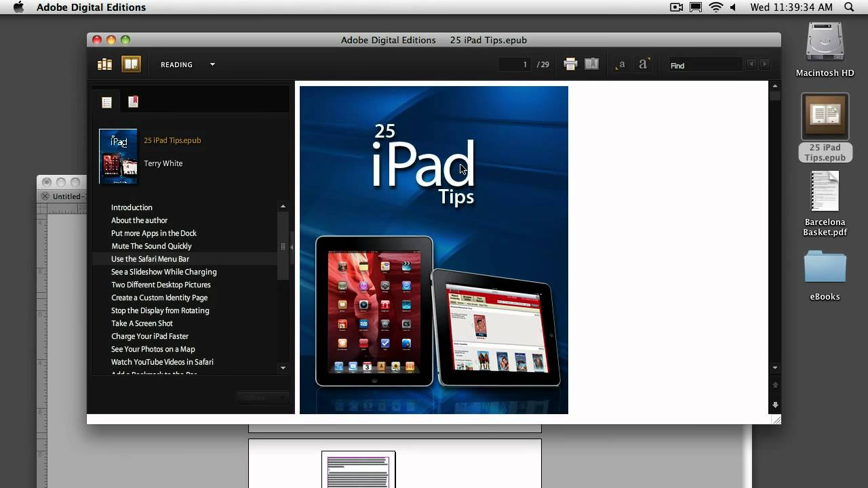Open the Table of Contents panel tab
Image resolution: width=868 pixels, height=488 pixels.
pyautogui.click(x=106, y=102)
